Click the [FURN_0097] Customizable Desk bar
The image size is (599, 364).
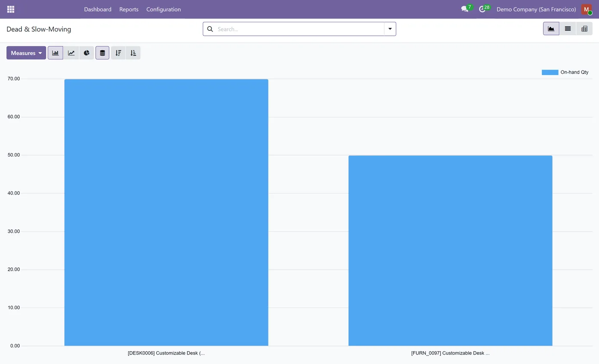pyautogui.click(x=450, y=250)
